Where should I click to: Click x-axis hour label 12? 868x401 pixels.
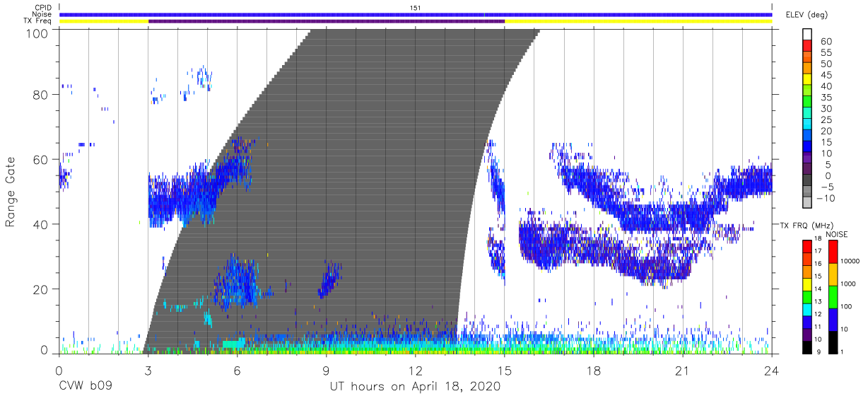click(x=416, y=370)
